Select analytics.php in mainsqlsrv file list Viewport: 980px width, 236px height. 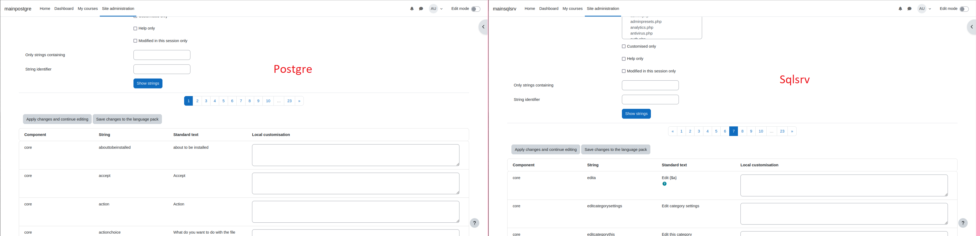pos(641,27)
